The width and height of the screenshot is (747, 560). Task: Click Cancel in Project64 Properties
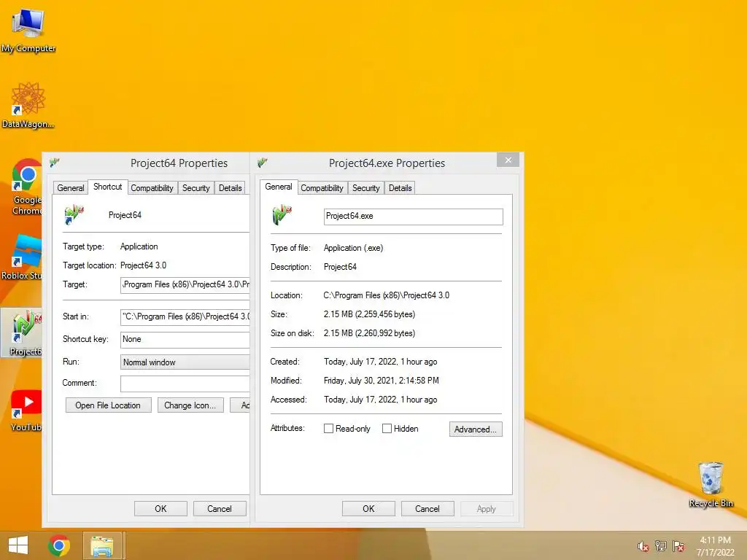(220, 508)
